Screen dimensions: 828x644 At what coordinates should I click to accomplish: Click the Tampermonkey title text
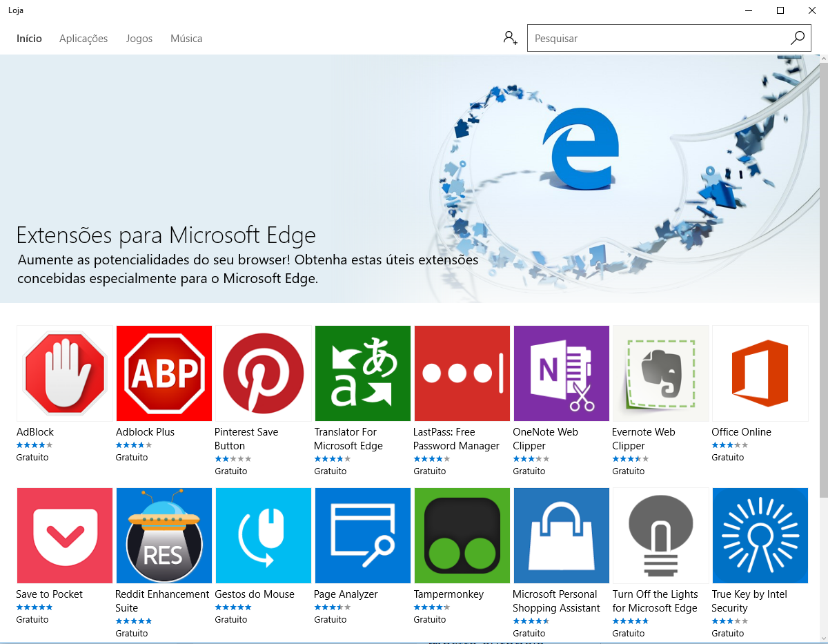[x=448, y=594]
